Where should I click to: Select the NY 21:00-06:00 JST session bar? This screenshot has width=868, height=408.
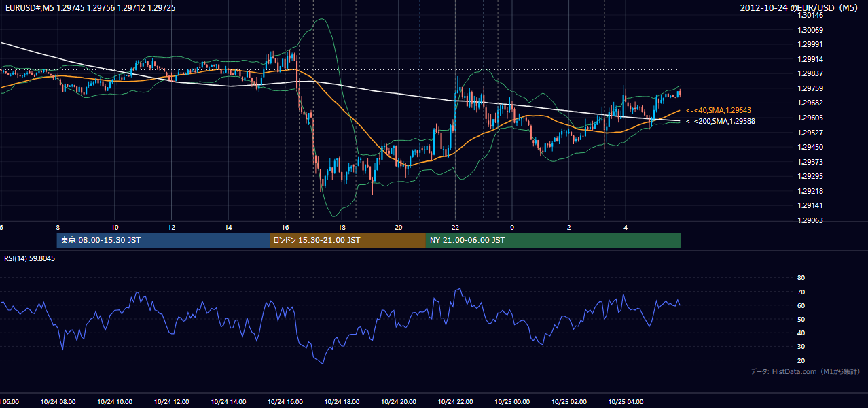554,240
